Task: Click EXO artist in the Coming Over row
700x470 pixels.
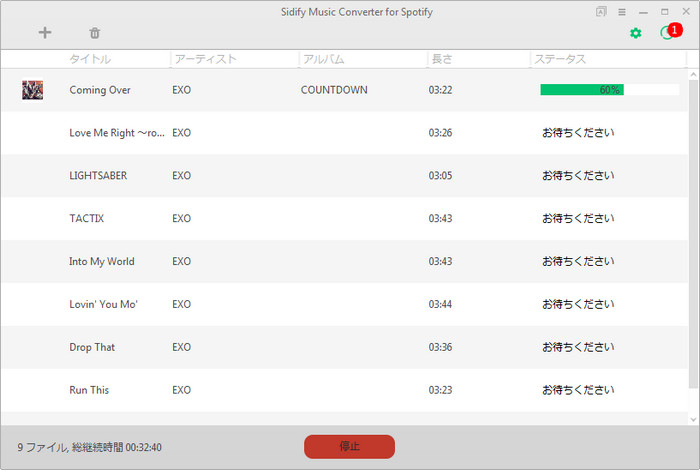Action: pos(182,90)
